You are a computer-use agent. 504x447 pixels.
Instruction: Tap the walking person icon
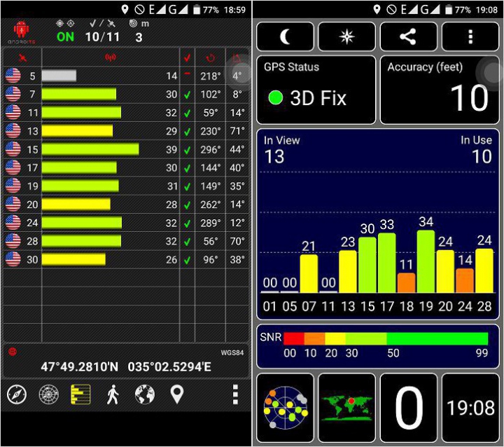coord(113,394)
